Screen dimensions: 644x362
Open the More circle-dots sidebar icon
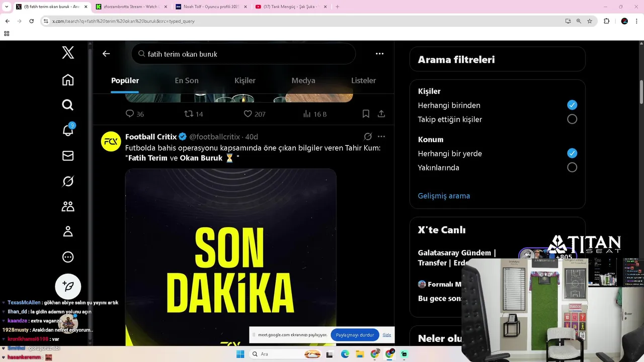pyautogui.click(x=68, y=257)
